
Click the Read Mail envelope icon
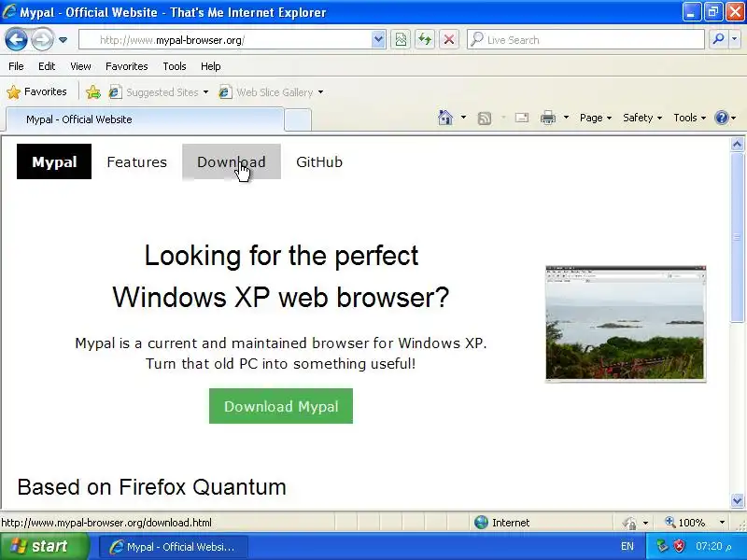(x=522, y=118)
